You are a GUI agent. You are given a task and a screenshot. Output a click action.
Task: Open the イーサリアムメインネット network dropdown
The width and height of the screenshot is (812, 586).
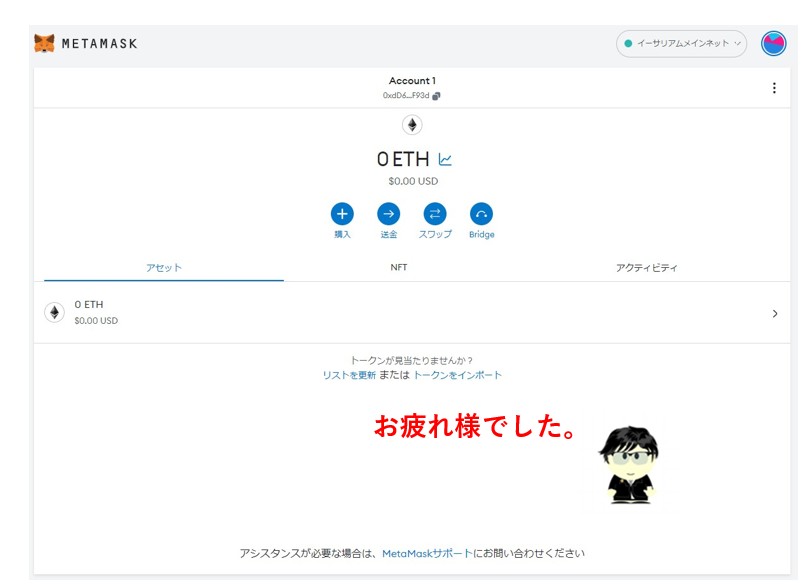point(682,43)
